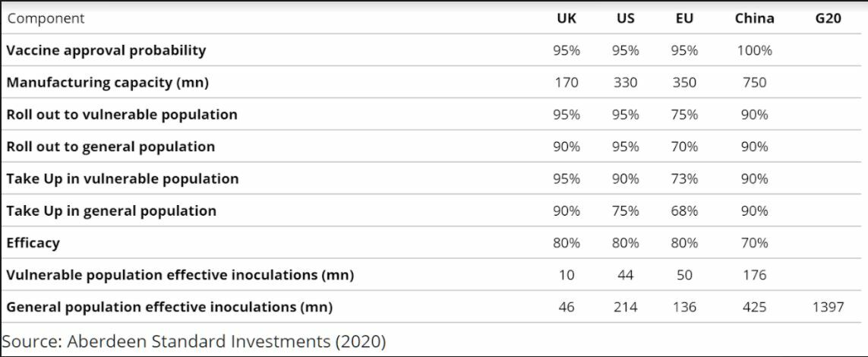Screen dimensions: 868x357
Task: Click China's 100% vaccine approval cell
Action: pyautogui.click(x=754, y=50)
